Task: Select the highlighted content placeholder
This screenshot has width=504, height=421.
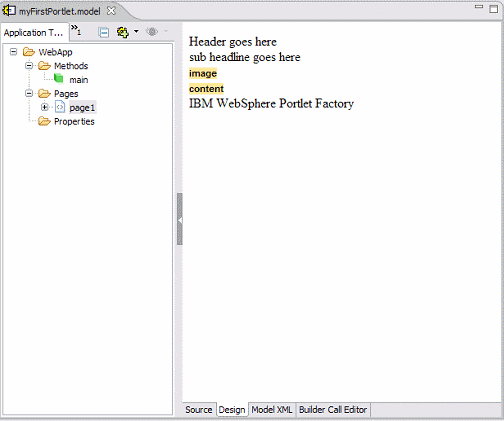Action: click(206, 89)
